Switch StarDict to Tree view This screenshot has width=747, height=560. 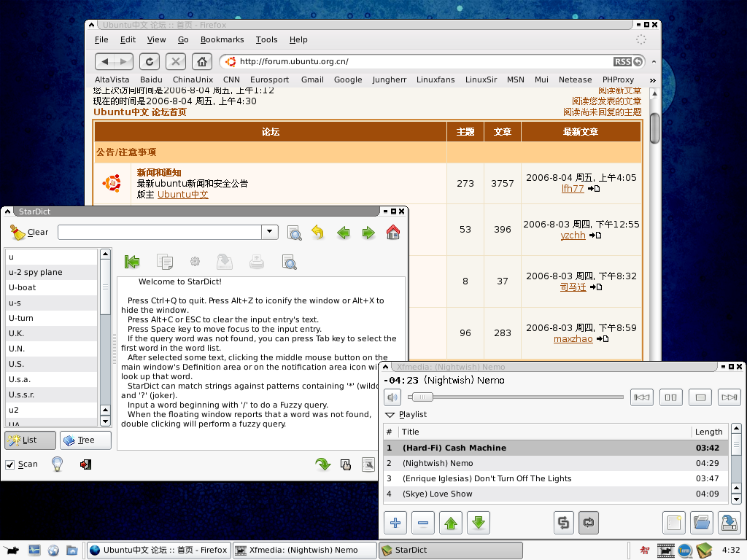86,440
